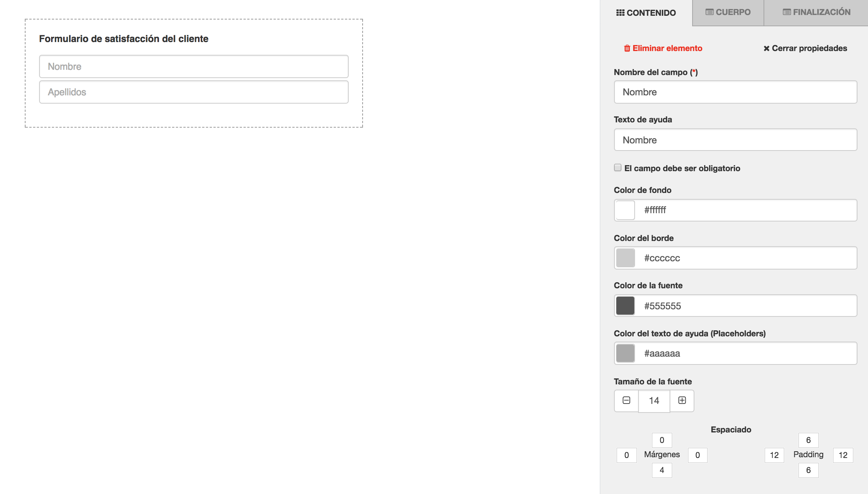Click the Nombre field in form preview
The image size is (868, 494).
194,66
